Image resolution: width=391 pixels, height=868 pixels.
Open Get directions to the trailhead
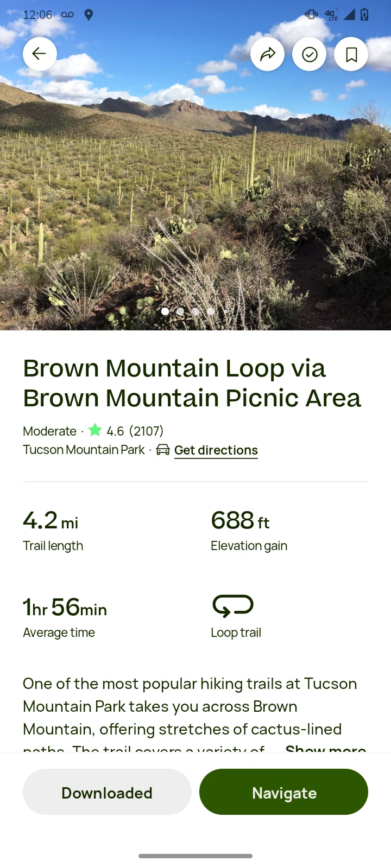click(216, 450)
